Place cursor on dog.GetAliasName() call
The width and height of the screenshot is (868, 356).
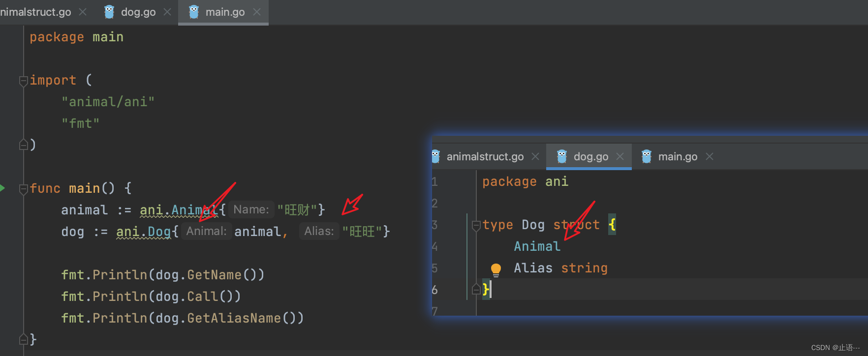click(230, 318)
